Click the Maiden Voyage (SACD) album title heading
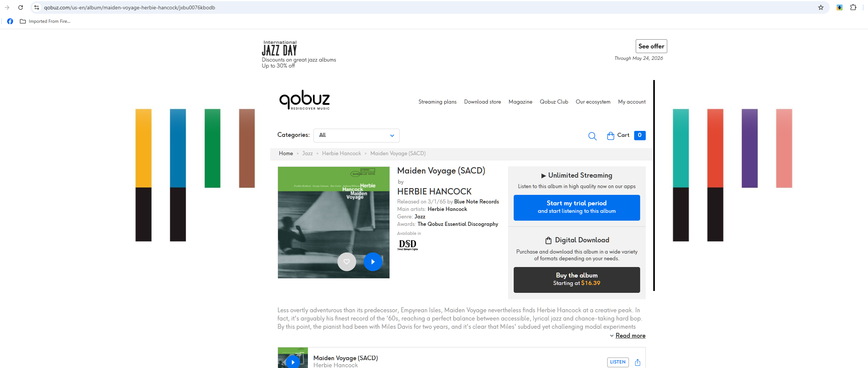 (x=441, y=171)
